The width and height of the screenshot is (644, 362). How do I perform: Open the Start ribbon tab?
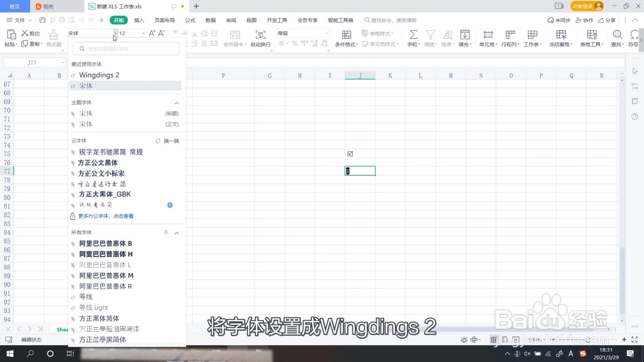click(119, 20)
